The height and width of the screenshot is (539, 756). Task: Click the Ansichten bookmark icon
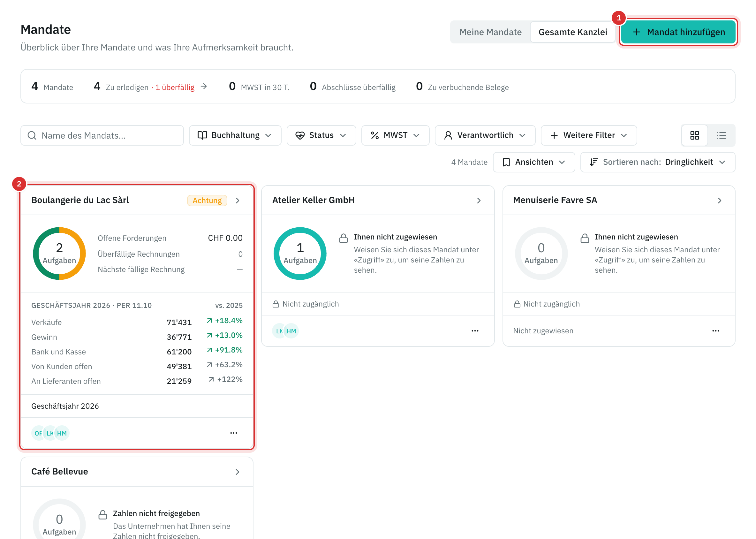click(x=506, y=162)
